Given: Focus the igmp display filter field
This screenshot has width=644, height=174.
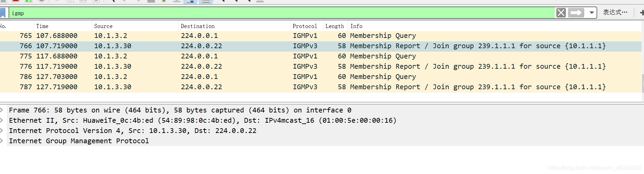Looking at the screenshot, I should [282, 13].
